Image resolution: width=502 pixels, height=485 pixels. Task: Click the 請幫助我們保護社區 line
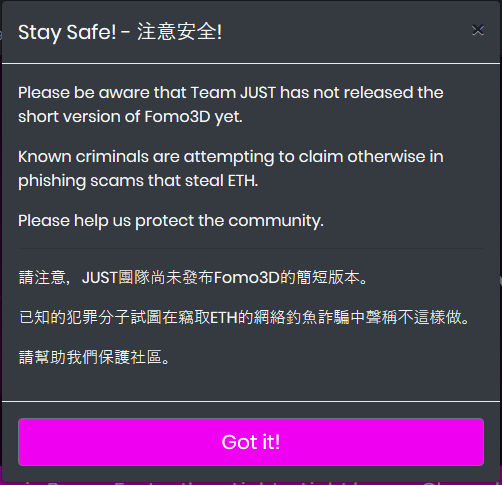click(x=94, y=357)
